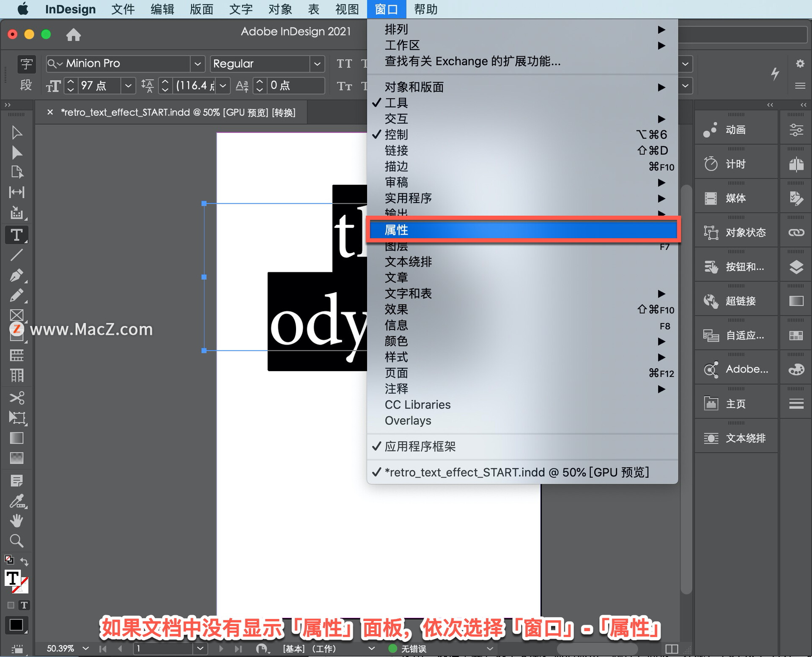
Task: Swap fill and stroke arrow
Action: click(x=24, y=562)
